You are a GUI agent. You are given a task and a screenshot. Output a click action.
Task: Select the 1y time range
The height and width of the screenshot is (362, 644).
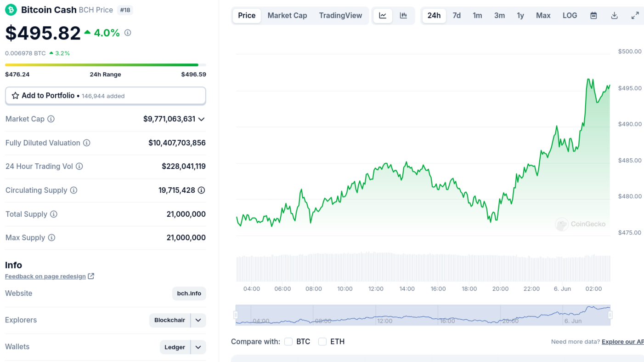(520, 15)
